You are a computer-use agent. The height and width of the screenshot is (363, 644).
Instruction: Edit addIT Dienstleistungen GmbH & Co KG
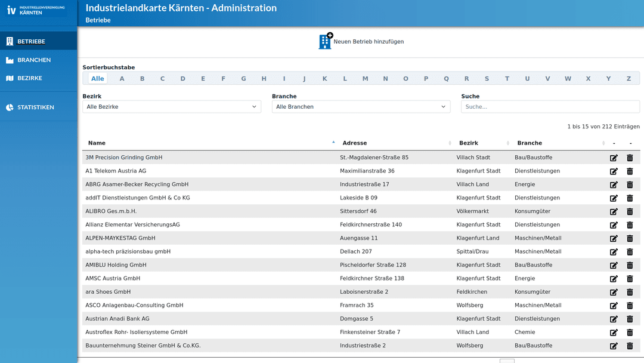point(614,198)
